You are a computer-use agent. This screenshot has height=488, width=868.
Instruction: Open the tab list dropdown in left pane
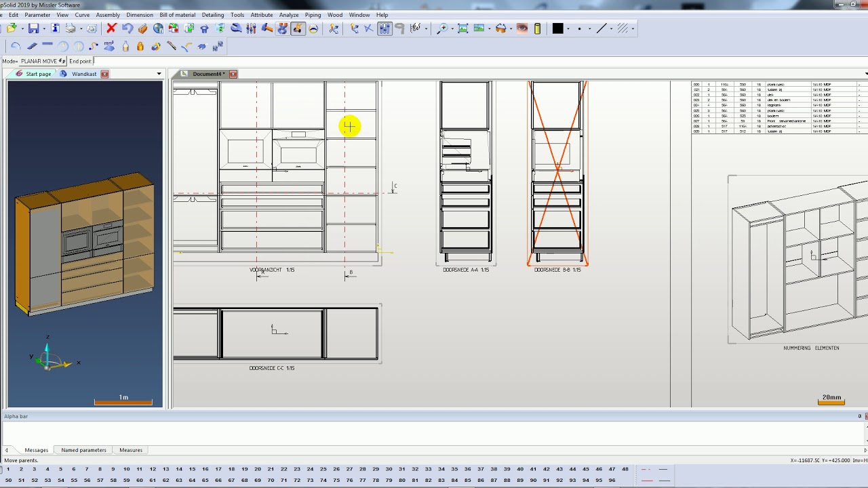click(159, 74)
